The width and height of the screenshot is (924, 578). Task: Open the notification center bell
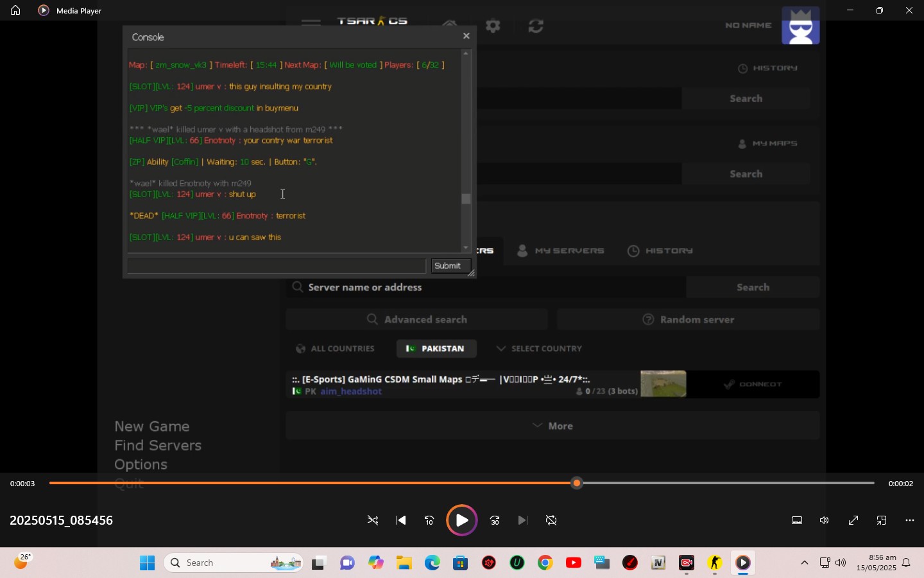tap(907, 563)
